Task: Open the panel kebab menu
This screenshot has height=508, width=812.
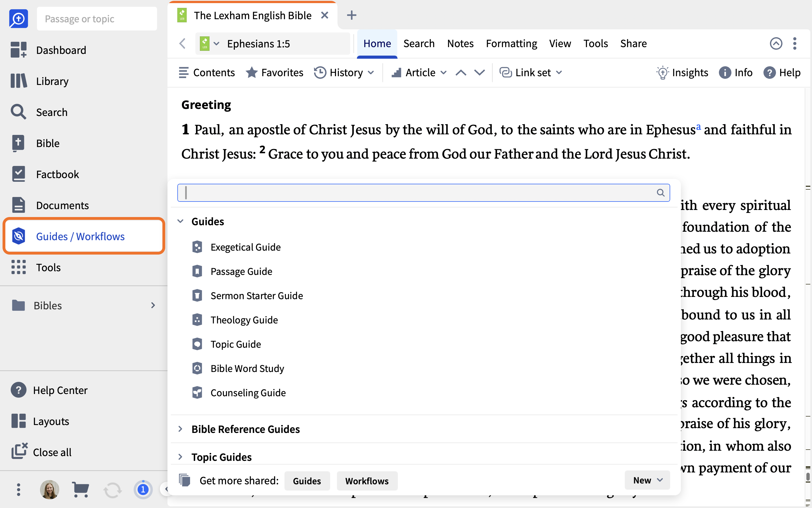Action: coord(795,43)
